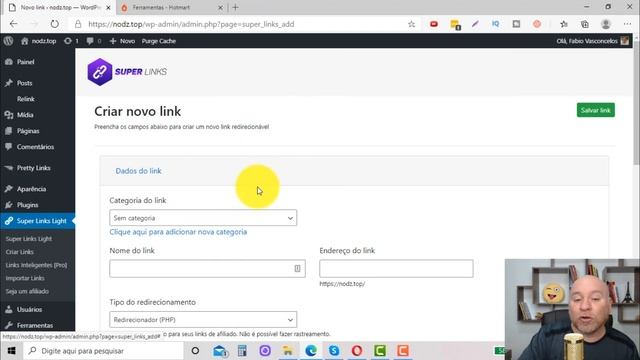Open browser collections icon
Screen dimensions: 640x360
click(x=584, y=24)
